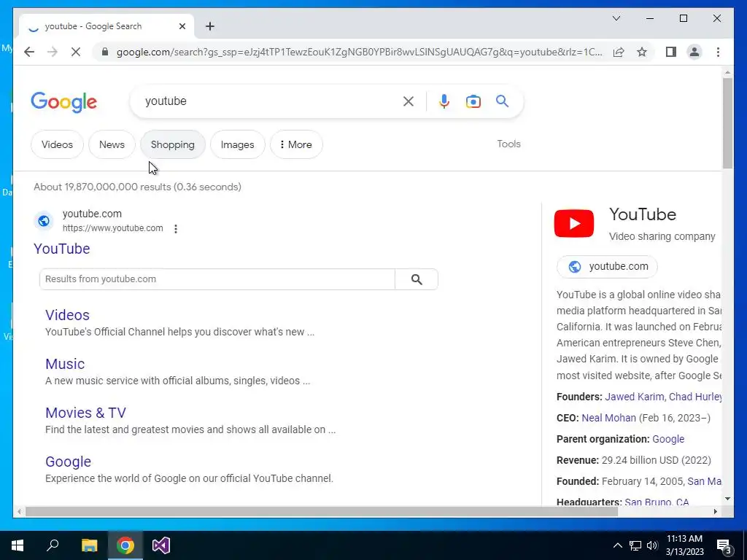This screenshot has height=560, width=747.
Task: Bookmark this page with the star icon
Action: [642, 52]
